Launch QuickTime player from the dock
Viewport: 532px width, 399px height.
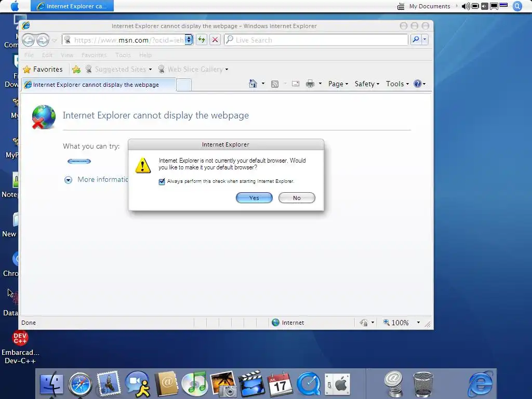coord(309,384)
